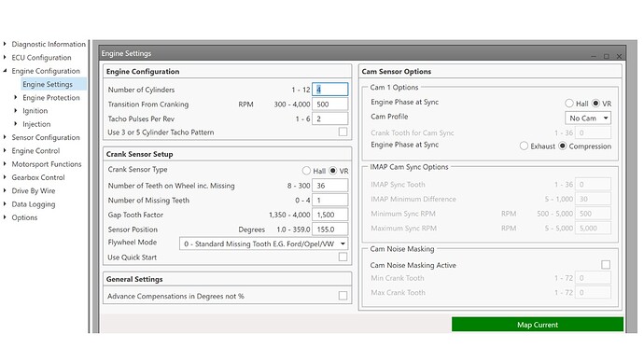This screenshot has height=362, width=644.
Task: Select Motorsport Functions in sidebar
Action: [47, 164]
